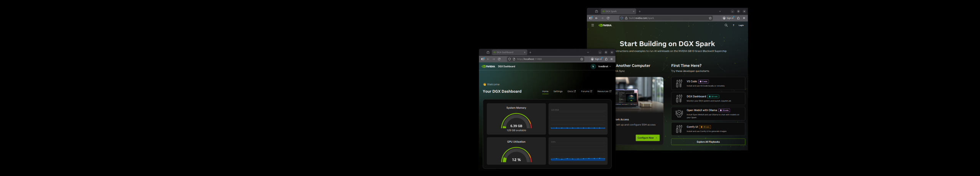Image resolution: width=980 pixels, height=176 pixels.
Task: Click Login on the NVIDIA Spark page
Action: [741, 25]
